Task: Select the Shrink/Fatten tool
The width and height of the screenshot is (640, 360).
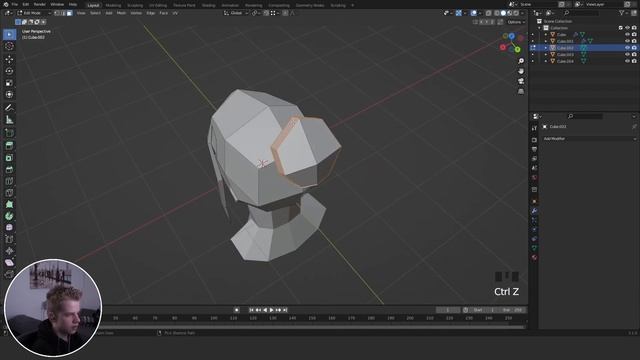Action: (x=9, y=251)
